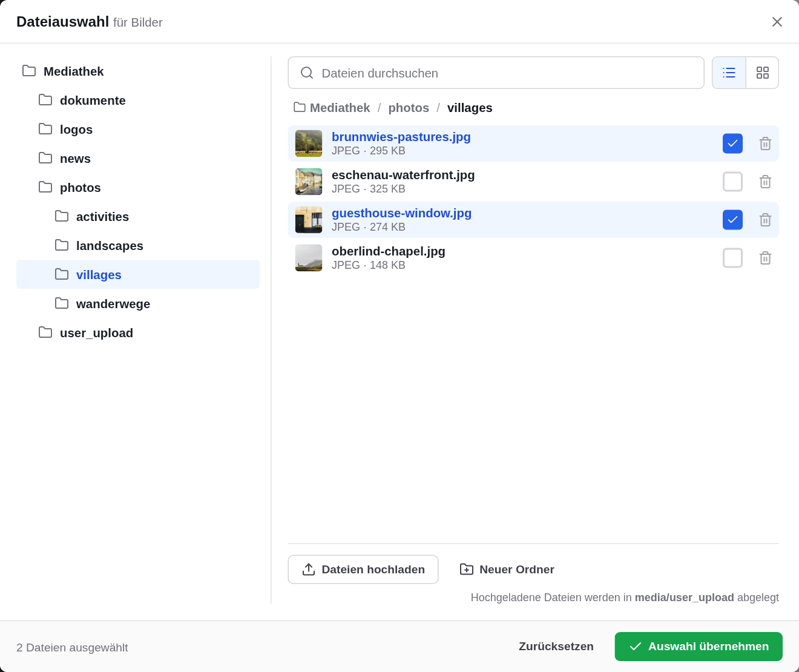
Task: Close the Dateiauswahl dialog
Action: pos(777,22)
